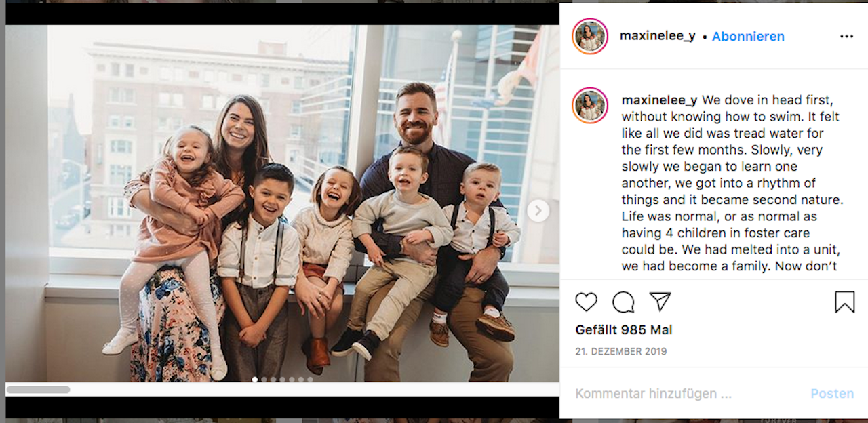Open the three-dot options menu
This screenshot has height=423, width=868.
[846, 37]
